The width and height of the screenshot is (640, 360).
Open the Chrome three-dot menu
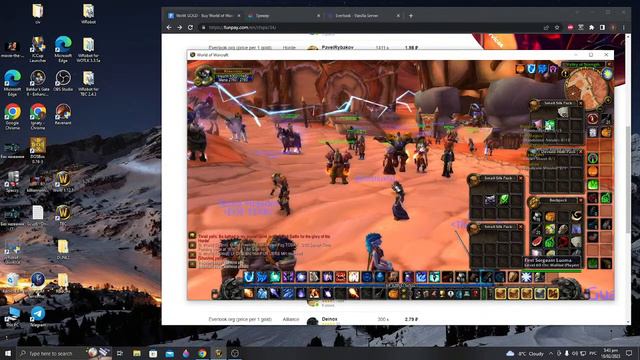[x=624, y=27]
